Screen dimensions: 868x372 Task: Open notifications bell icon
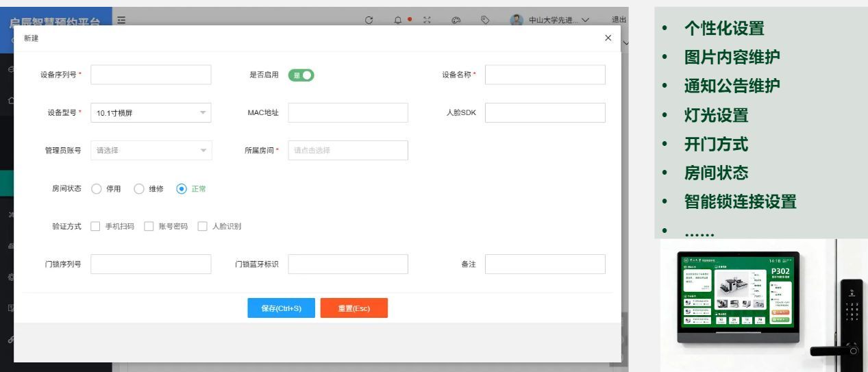coord(398,20)
